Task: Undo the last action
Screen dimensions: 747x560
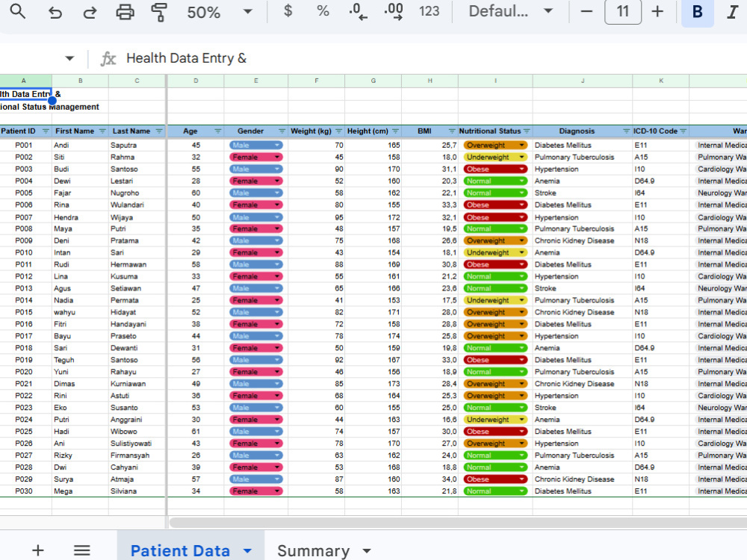Action: click(55, 12)
